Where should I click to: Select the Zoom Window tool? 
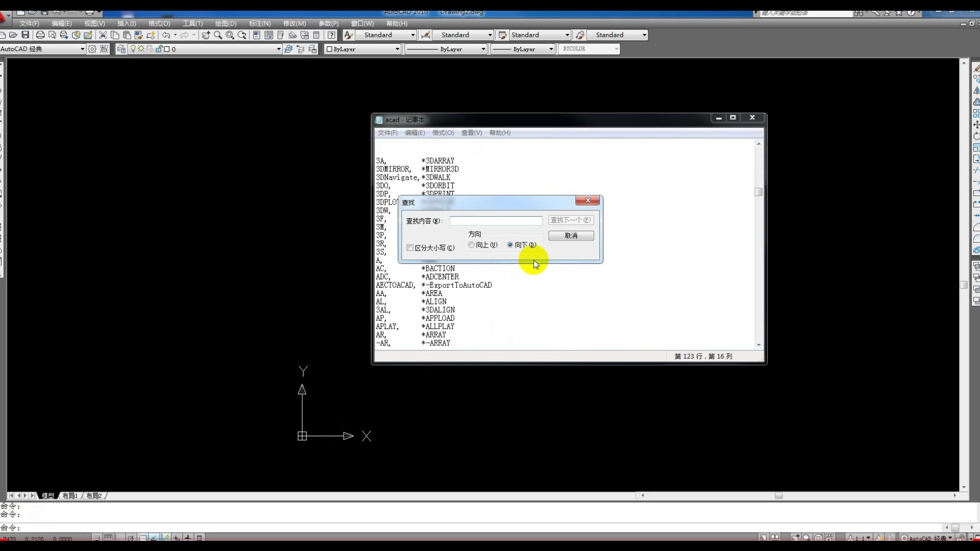(x=230, y=35)
